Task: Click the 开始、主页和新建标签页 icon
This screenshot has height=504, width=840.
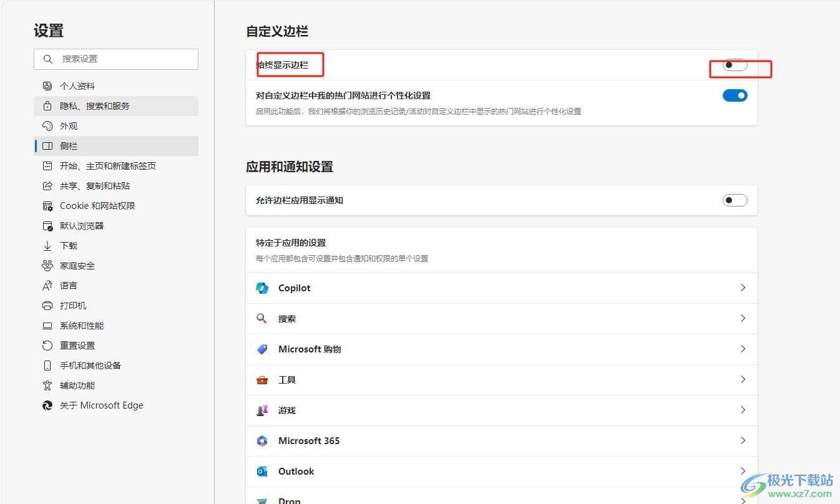Action: pyautogui.click(x=47, y=166)
